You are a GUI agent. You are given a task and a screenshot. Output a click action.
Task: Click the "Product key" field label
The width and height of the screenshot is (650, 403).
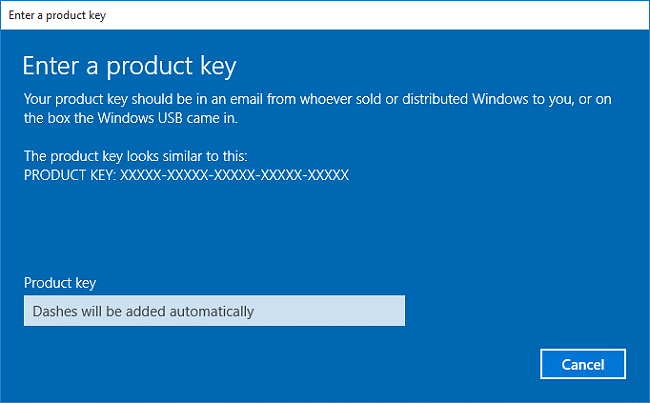59,283
